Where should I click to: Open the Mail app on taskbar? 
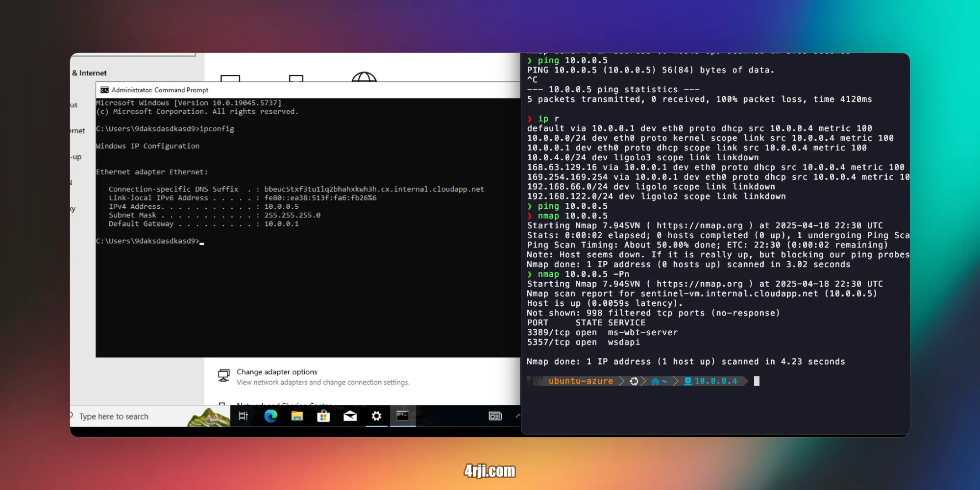pos(350,416)
